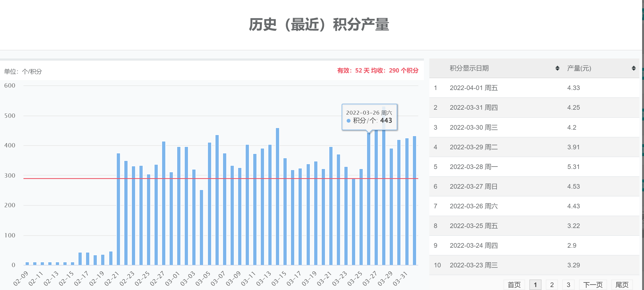Viewport: 644px width, 290px height.
Task: Click the 尾页 last page button
Action: 622,285
